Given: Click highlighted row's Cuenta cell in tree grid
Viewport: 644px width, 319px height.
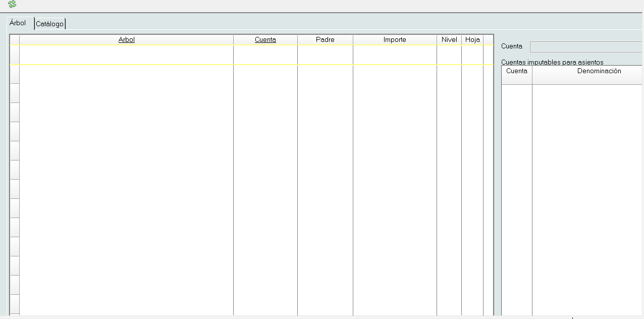Looking at the screenshot, I should tap(265, 55).
